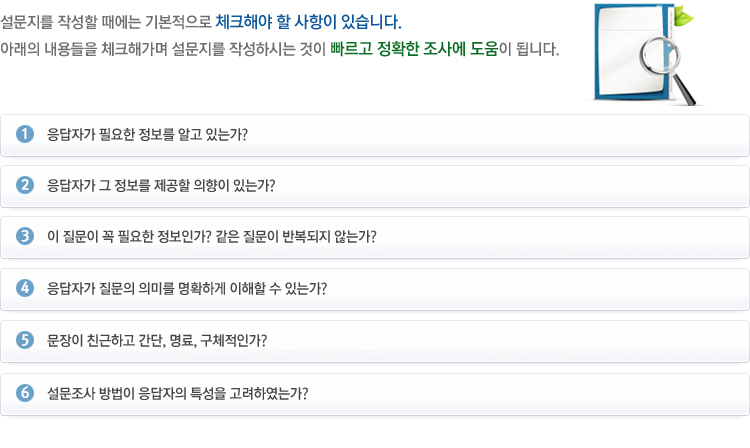Select the row '응답자가 필요한 정보를 알고 있는가?'
Viewport: 750px width, 448px height.
coord(375,135)
